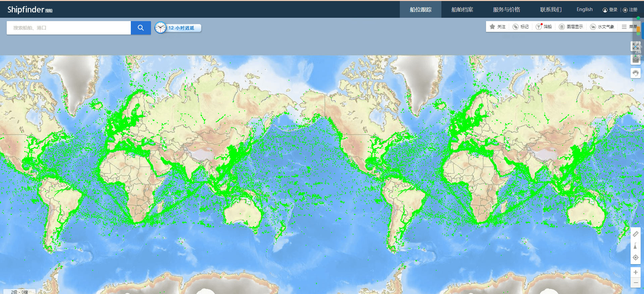The image size is (644, 294).
Task: Click the 注册 register link
Action: (x=630, y=10)
